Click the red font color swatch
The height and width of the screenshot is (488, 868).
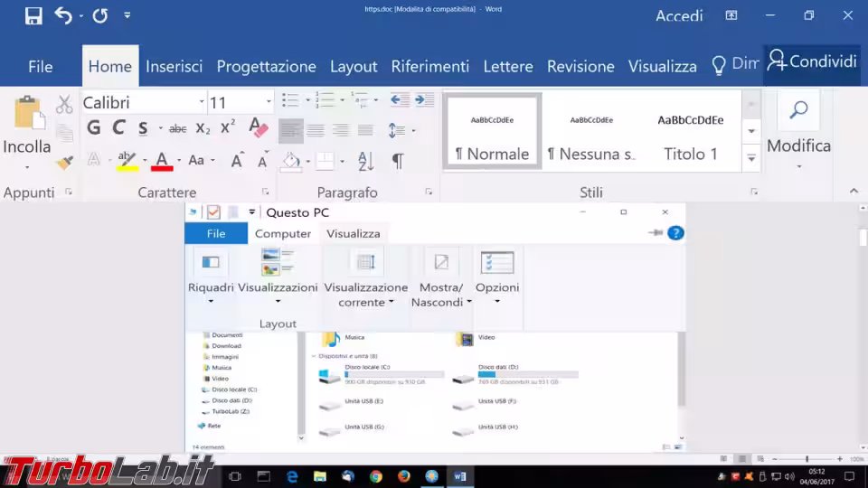[162, 162]
